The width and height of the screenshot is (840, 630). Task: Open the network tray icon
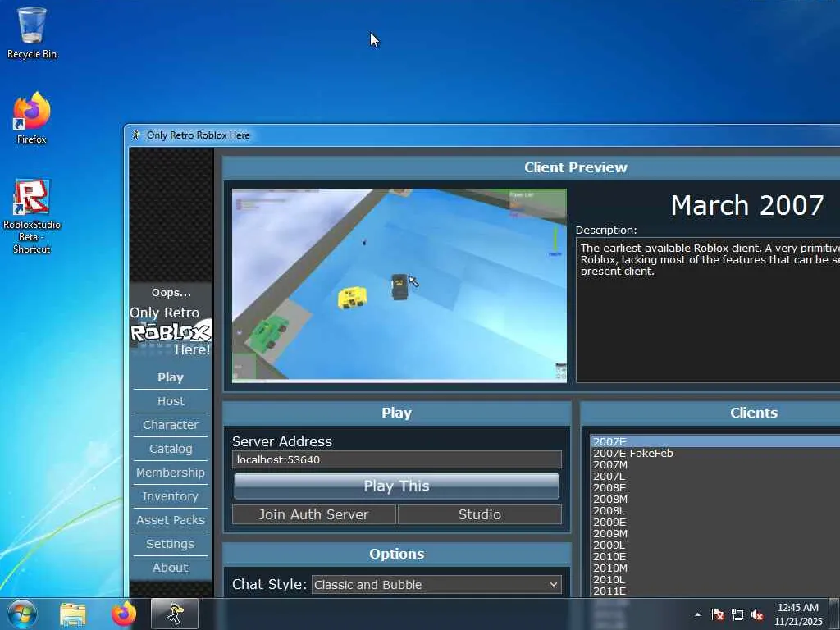(x=737, y=614)
